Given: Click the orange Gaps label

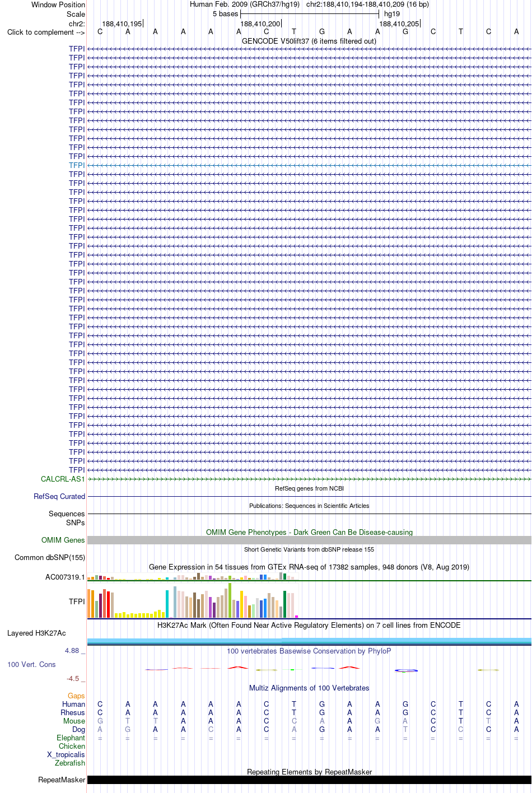Looking at the screenshot, I should [76, 696].
